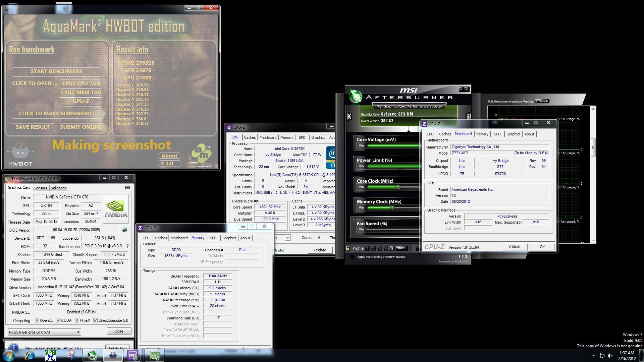Click Hardware Monitor vertical scrollbar thumb

(593, 147)
